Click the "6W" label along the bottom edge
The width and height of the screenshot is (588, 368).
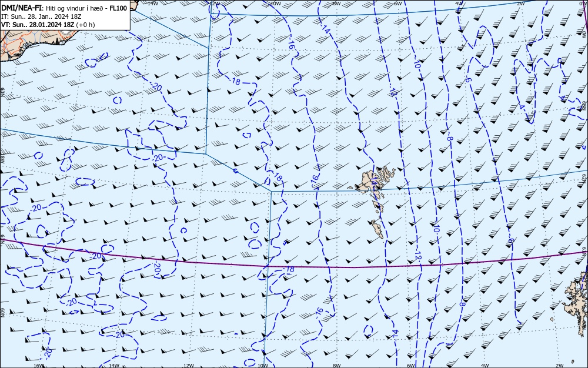tap(411, 366)
